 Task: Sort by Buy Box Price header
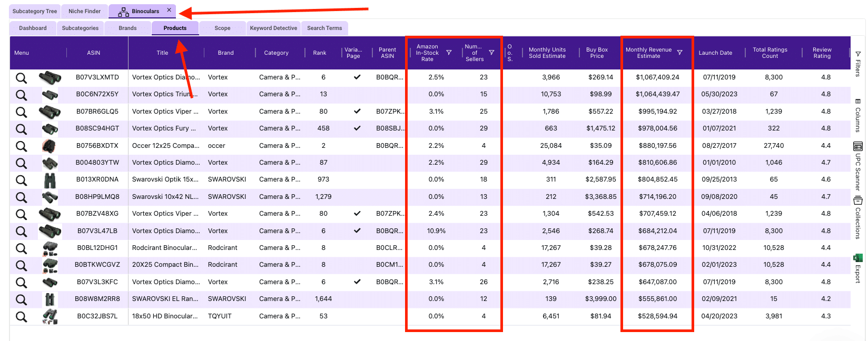[597, 53]
